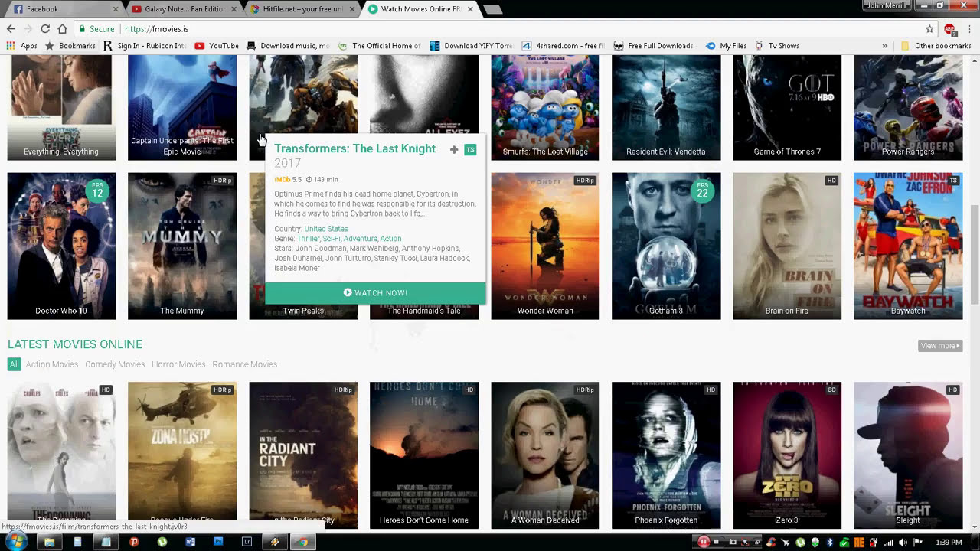Open Bluetooth icon in system tray
The height and width of the screenshot is (551, 980).
pos(830,542)
